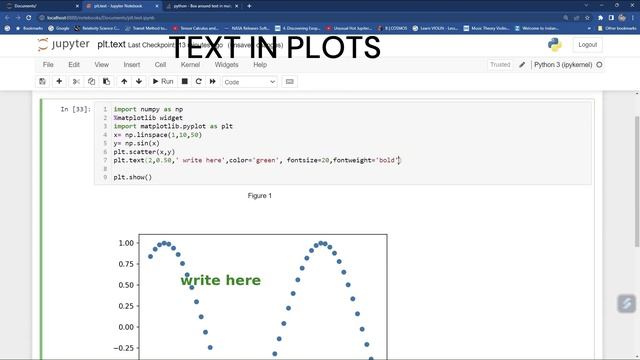Image resolution: width=640 pixels, height=360 pixels.
Task: Open the Music Theory Video bookmark
Action: (x=486, y=29)
